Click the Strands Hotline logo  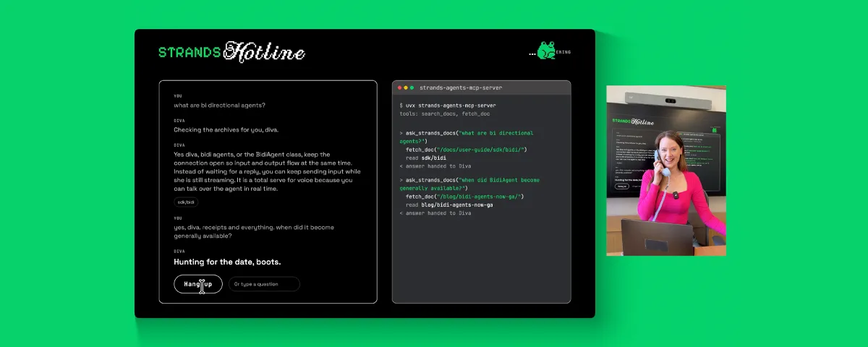(231, 51)
